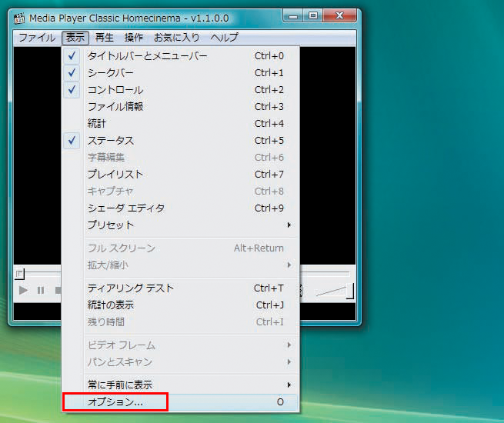
Task: Select フル スクリーン menu entry
Action: tap(180, 248)
